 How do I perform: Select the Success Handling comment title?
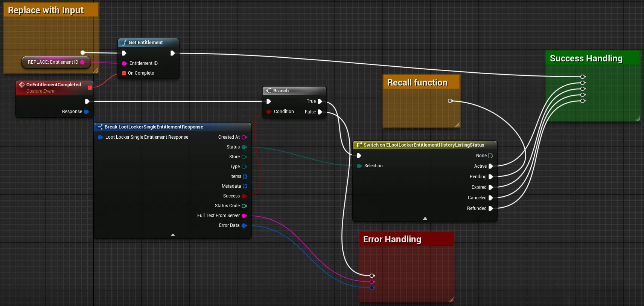pyautogui.click(x=586, y=58)
